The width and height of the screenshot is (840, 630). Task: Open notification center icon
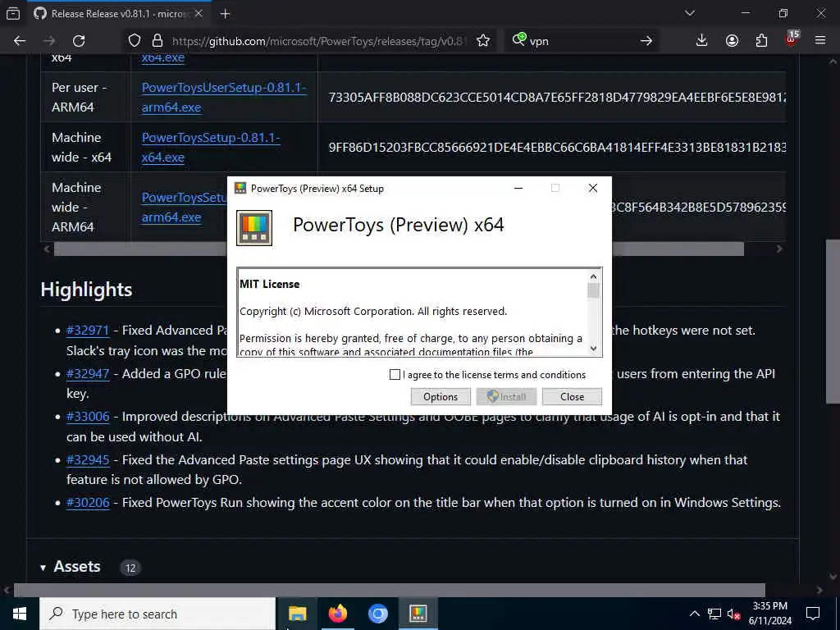click(813, 614)
